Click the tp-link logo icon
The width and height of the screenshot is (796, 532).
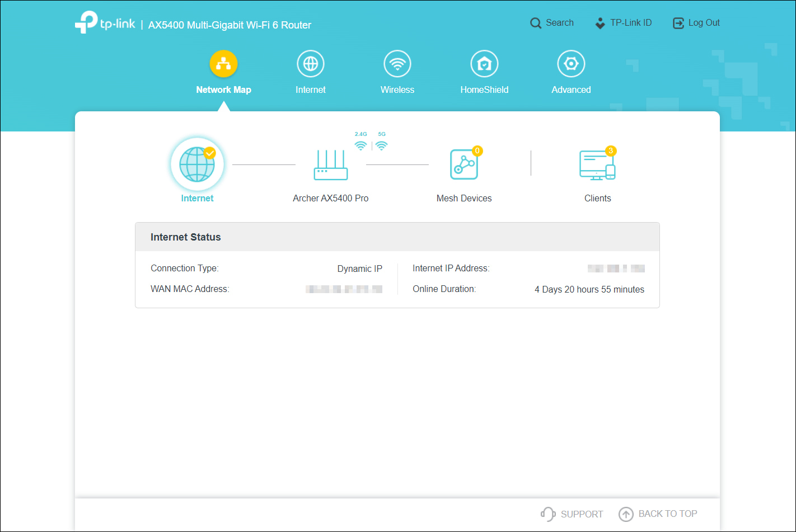[x=86, y=22]
